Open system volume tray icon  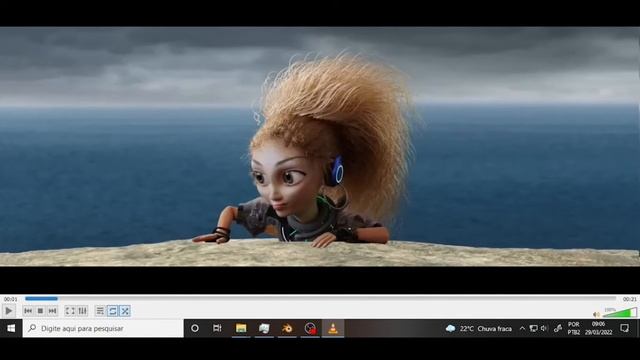point(544,329)
